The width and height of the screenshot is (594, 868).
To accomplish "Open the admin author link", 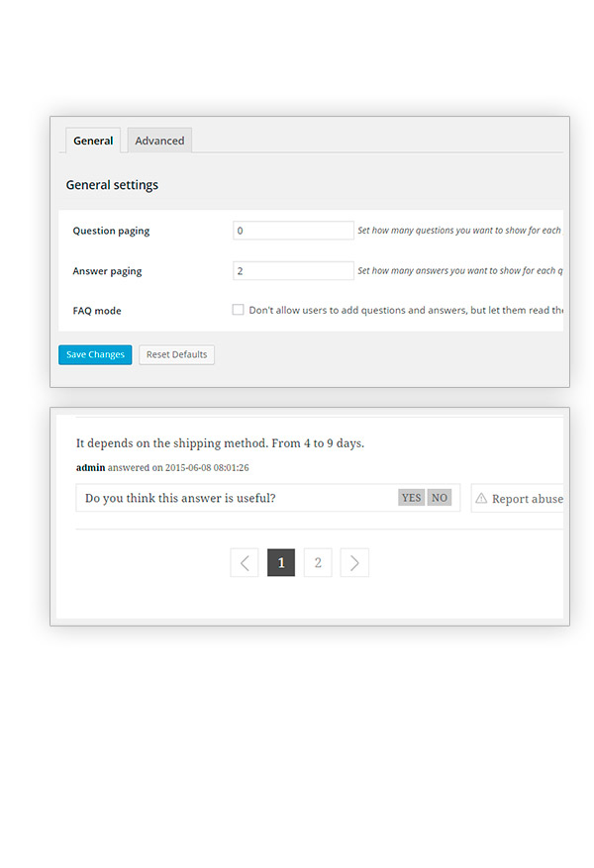I will (90, 467).
